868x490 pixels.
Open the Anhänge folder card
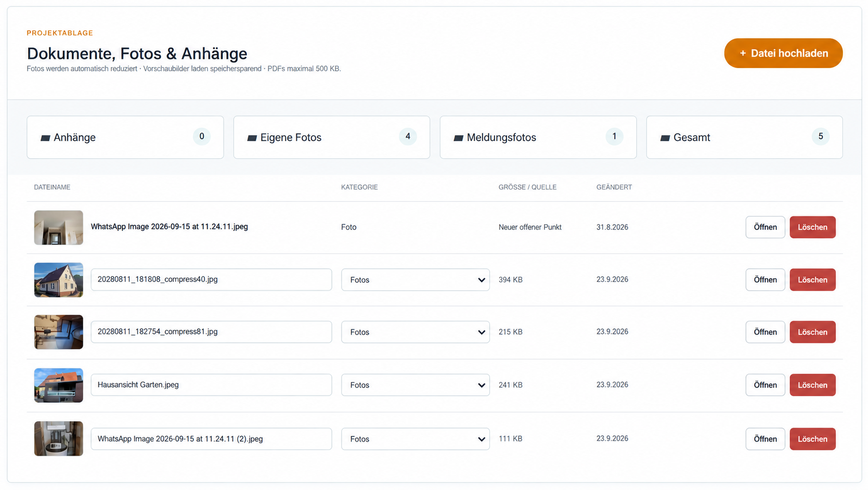pyautogui.click(x=125, y=137)
